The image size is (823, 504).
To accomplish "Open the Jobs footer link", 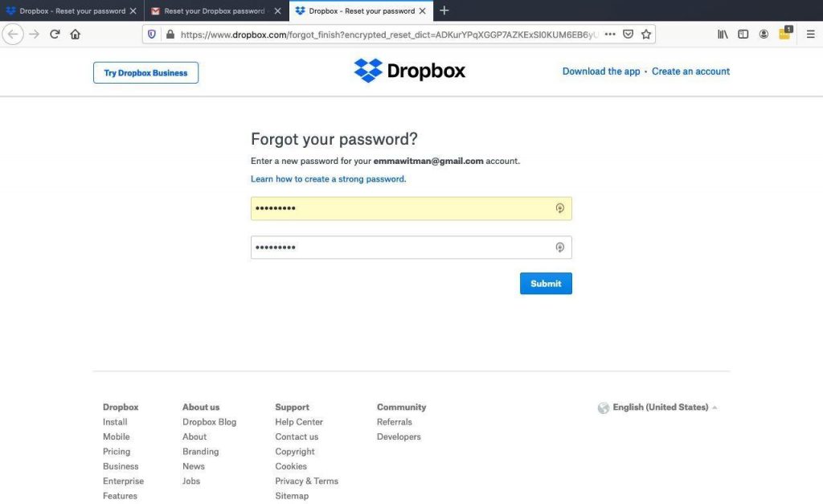I will point(191,481).
